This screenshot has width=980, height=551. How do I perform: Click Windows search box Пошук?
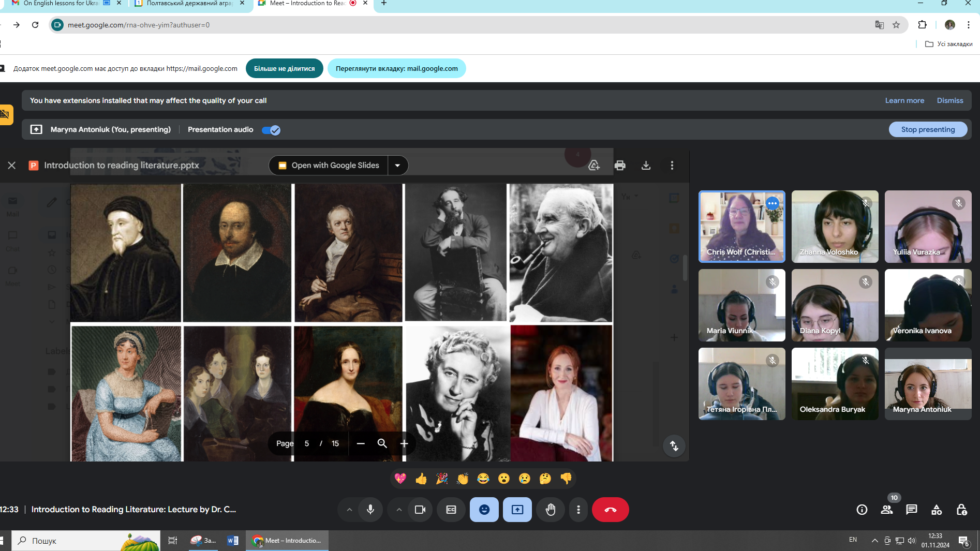(85, 541)
